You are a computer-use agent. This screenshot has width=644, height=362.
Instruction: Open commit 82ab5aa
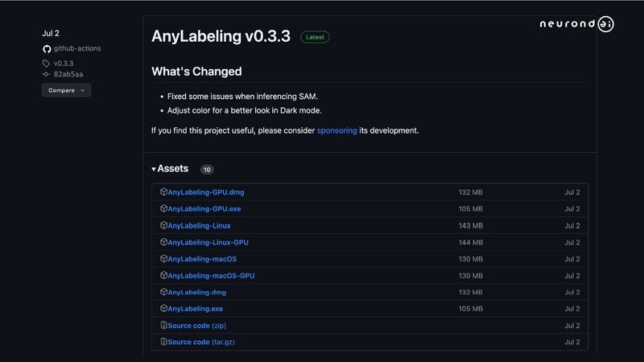68,74
